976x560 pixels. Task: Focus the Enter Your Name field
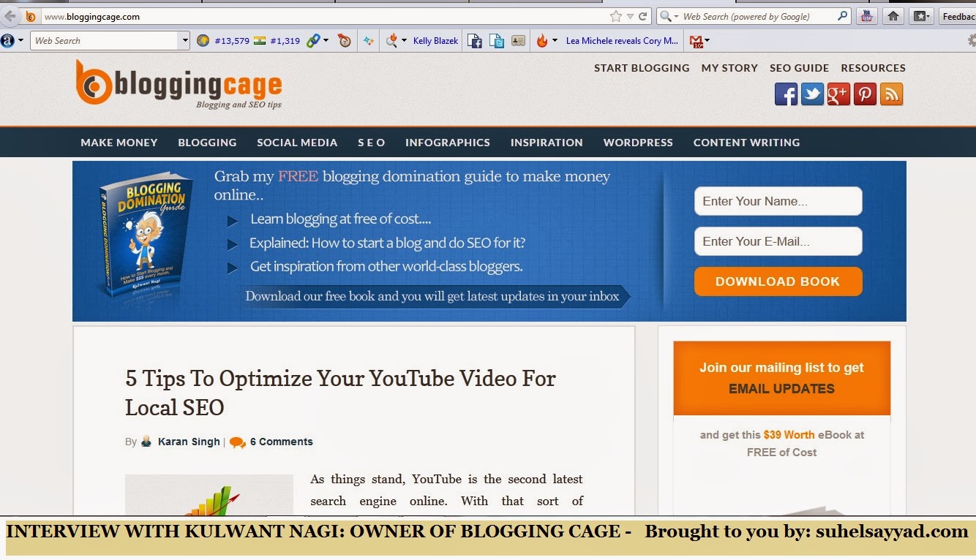[778, 201]
